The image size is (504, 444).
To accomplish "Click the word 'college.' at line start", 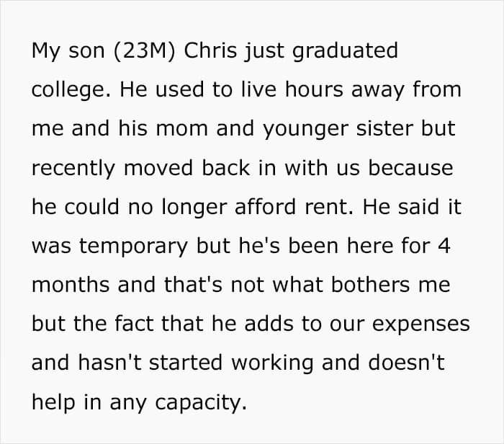I will pyautogui.click(x=71, y=90).
